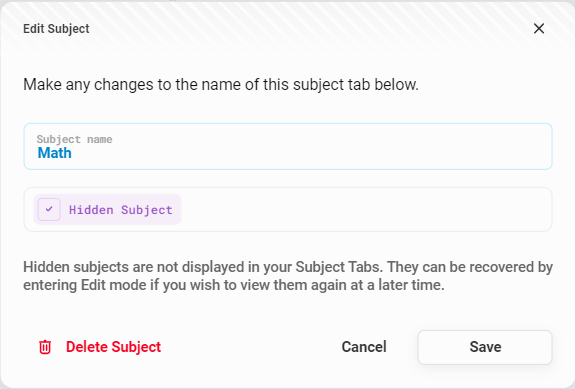Click the Delete Subject red text

click(x=113, y=347)
